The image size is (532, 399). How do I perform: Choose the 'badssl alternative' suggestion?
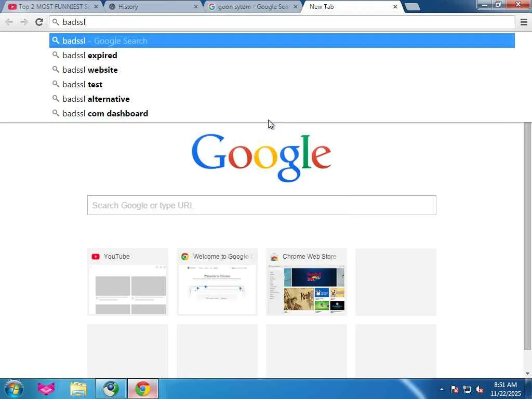click(x=282, y=99)
